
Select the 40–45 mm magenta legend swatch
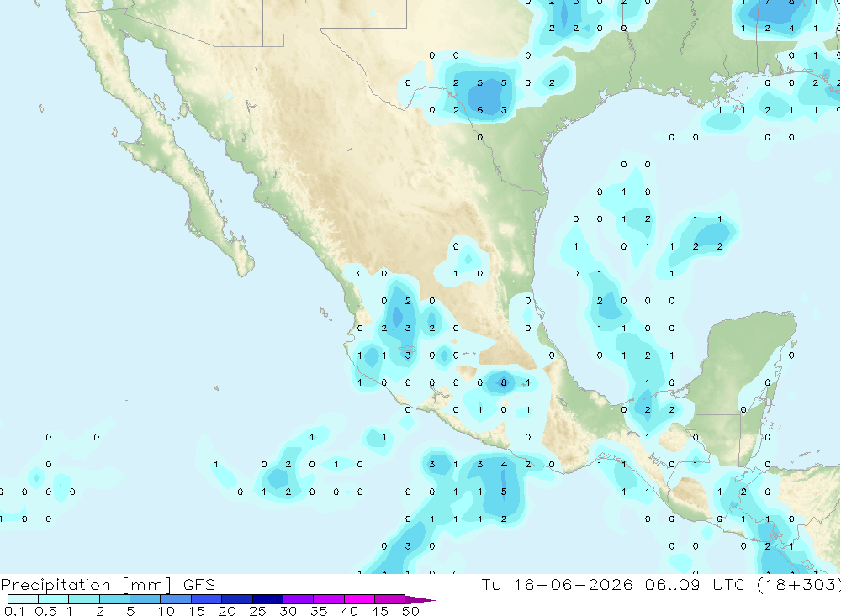(x=359, y=599)
